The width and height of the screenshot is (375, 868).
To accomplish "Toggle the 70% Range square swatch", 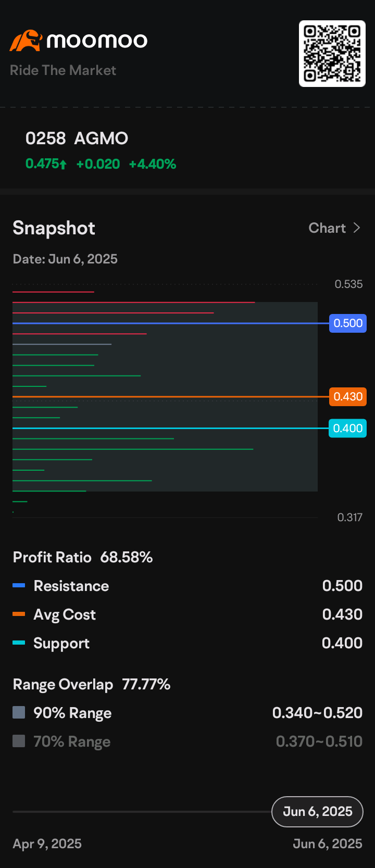I will click(x=19, y=741).
